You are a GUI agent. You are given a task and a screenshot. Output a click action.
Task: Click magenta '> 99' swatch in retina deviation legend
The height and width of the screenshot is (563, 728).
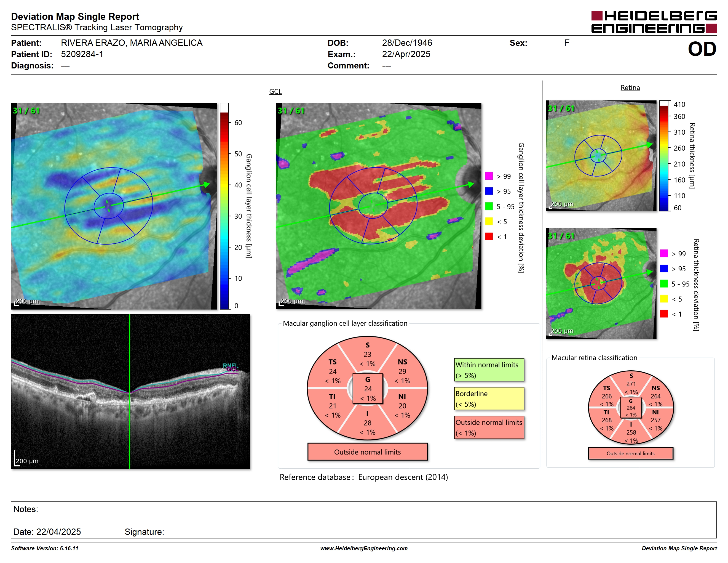click(x=664, y=253)
